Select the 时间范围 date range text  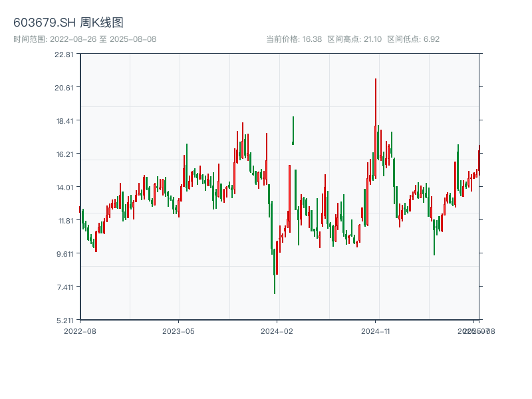click(85, 39)
